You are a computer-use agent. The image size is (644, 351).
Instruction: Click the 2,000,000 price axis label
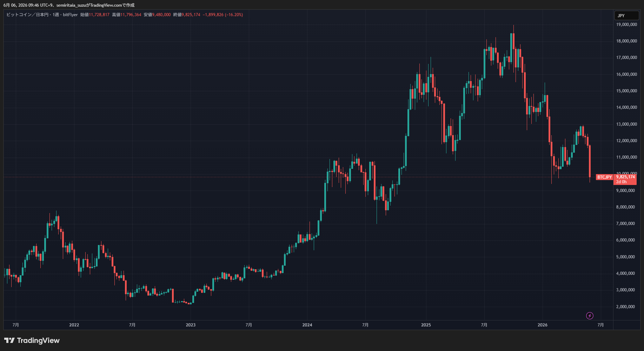tap(625, 307)
